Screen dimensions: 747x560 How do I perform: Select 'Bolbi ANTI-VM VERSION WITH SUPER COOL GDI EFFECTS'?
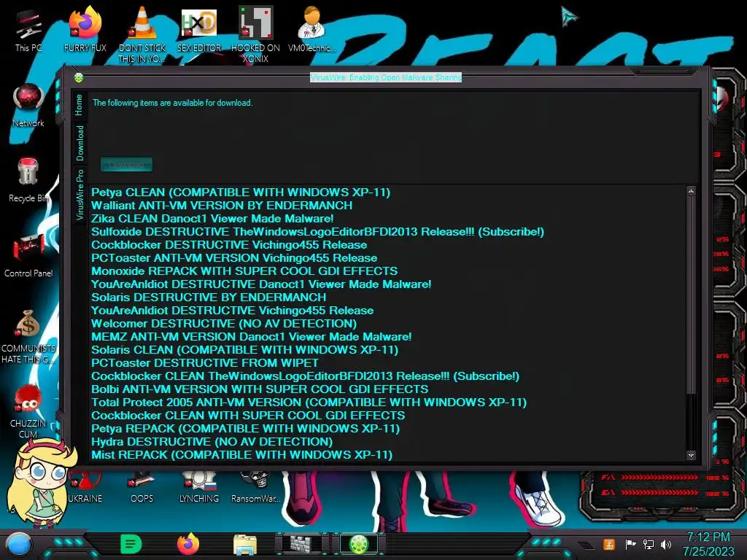[x=260, y=389]
